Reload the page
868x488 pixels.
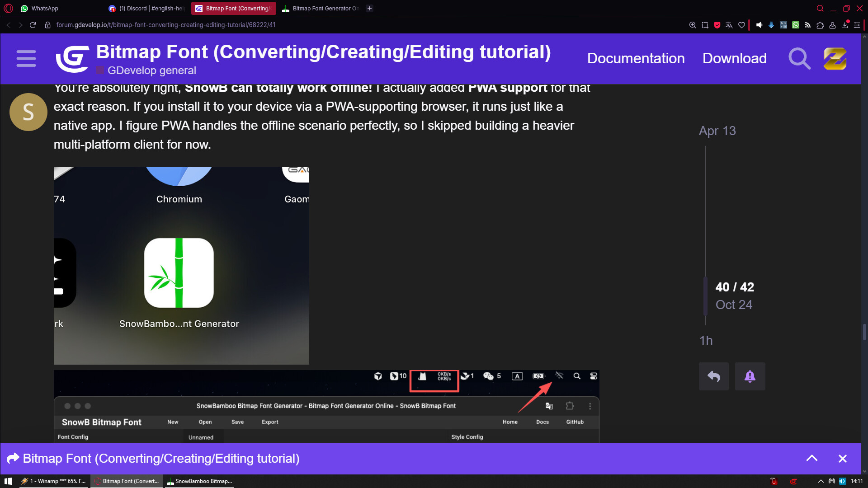click(x=33, y=25)
